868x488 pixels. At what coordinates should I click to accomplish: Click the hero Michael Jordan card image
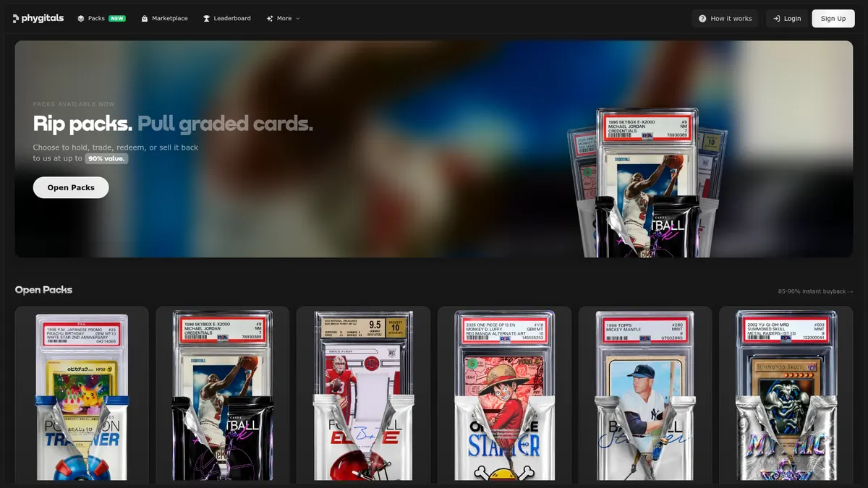point(647,183)
